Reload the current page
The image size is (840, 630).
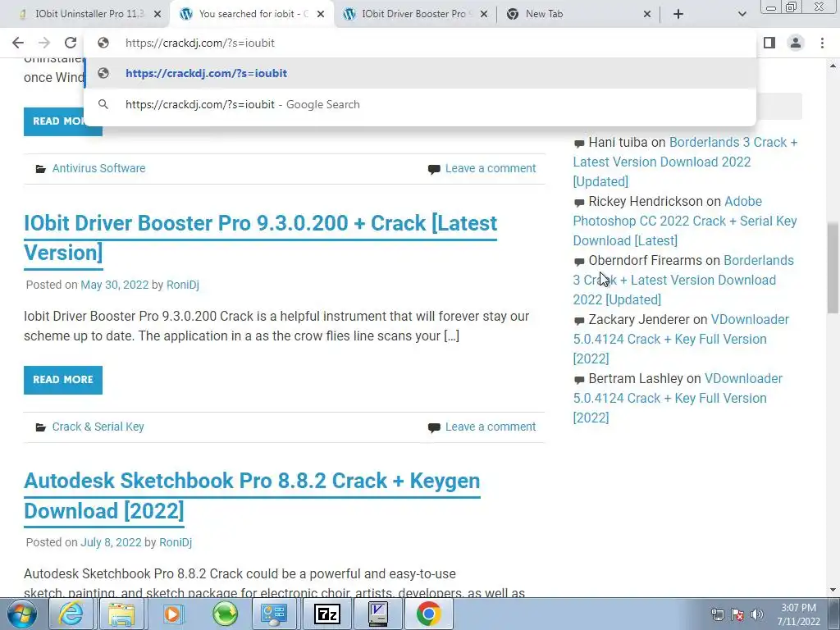click(x=71, y=43)
